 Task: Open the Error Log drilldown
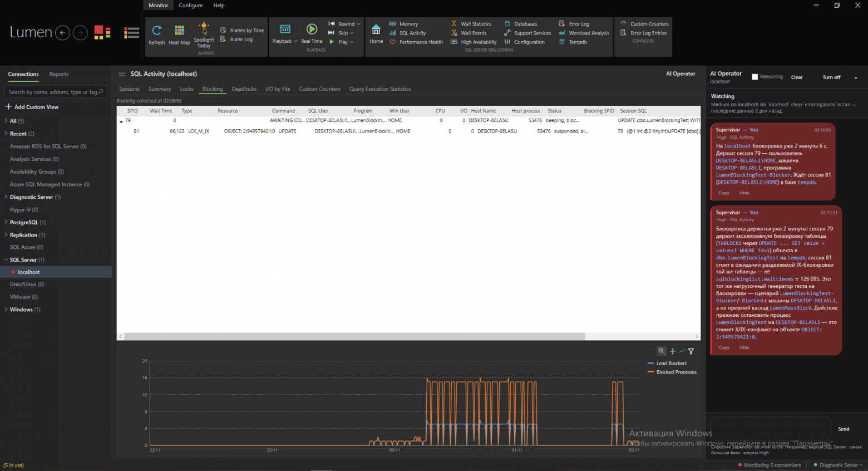pos(574,24)
